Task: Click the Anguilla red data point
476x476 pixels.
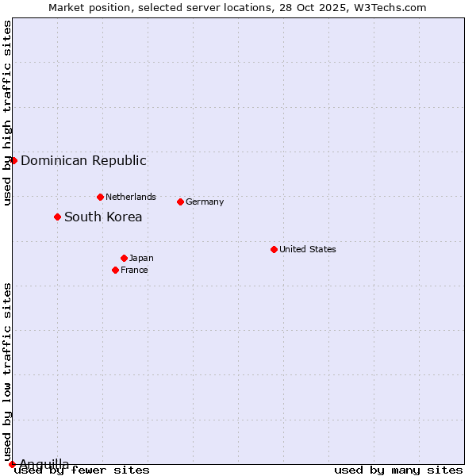Action: point(12,464)
